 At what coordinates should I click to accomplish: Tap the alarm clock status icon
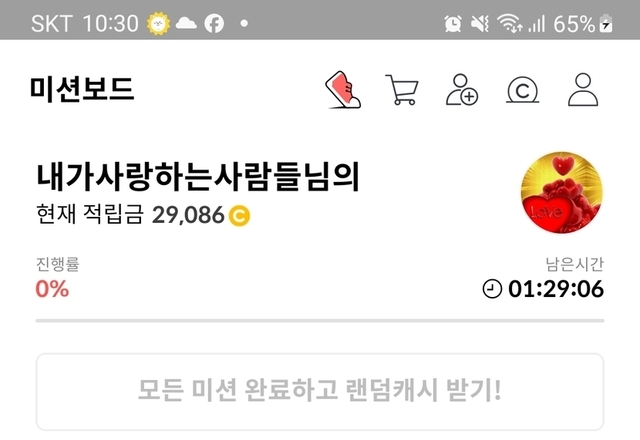pos(453,23)
